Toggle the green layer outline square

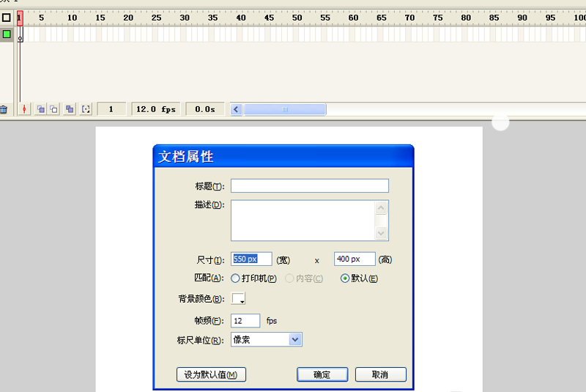point(7,34)
